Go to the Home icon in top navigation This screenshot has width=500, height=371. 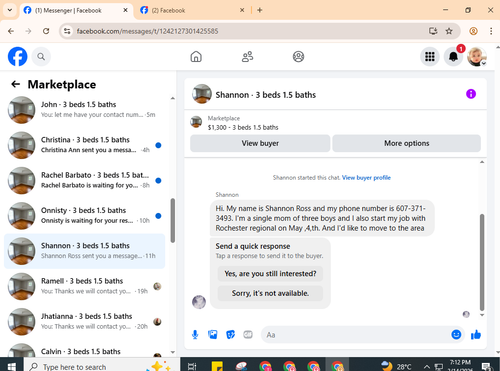coord(196,57)
